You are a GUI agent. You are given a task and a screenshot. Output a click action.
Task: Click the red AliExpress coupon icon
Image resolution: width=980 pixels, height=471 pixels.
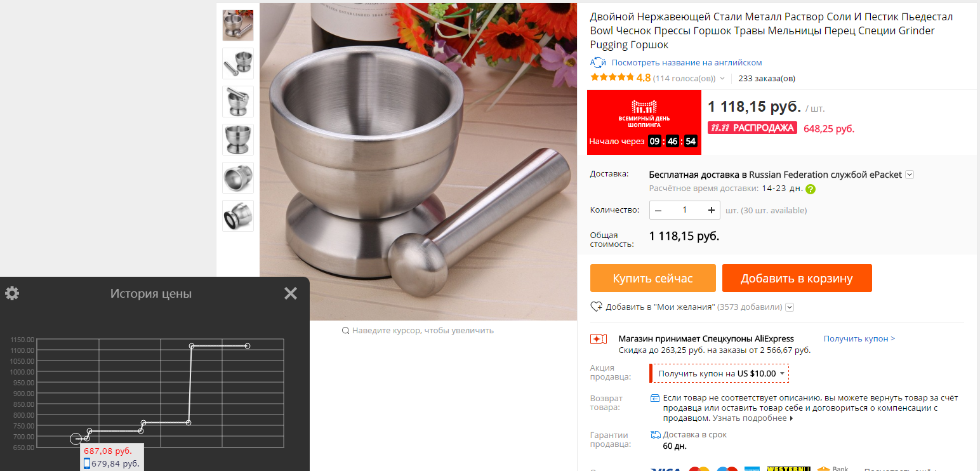point(599,339)
